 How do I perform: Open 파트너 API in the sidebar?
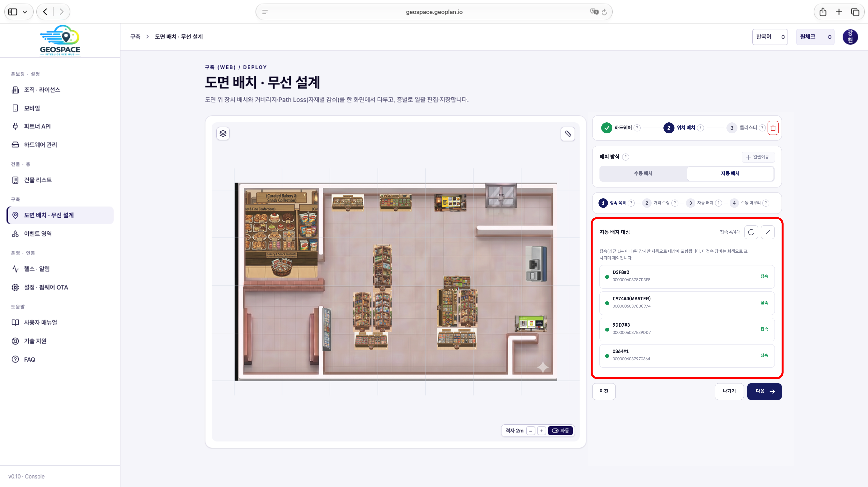(60, 126)
